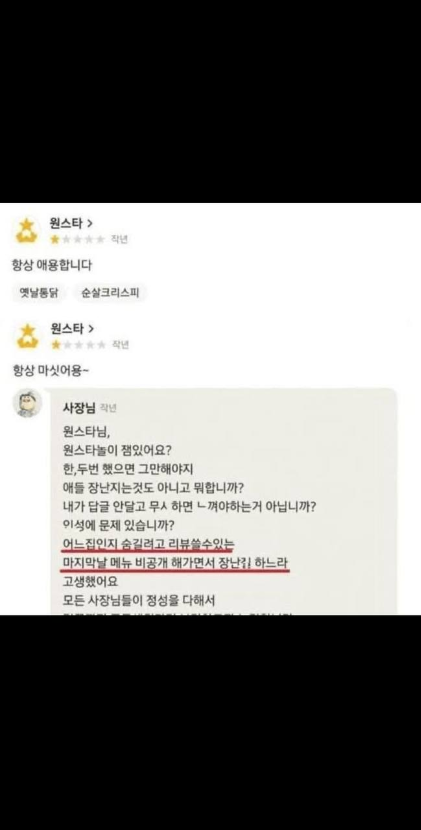Visit the 원스타 username on the 애용합니다 review
This screenshot has height=830, width=421.
point(67,224)
